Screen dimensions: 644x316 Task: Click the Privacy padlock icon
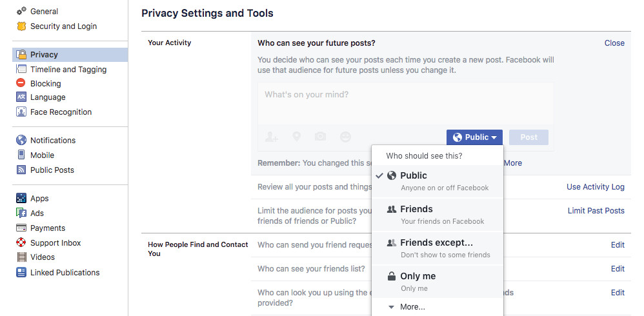[21, 54]
